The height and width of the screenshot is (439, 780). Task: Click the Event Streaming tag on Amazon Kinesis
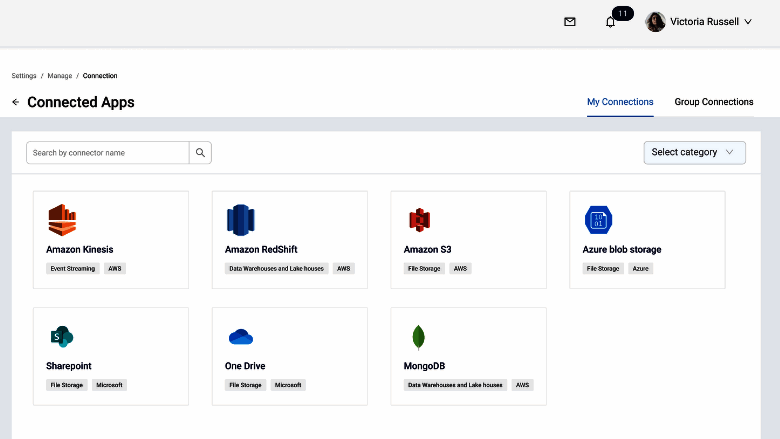coord(73,268)
